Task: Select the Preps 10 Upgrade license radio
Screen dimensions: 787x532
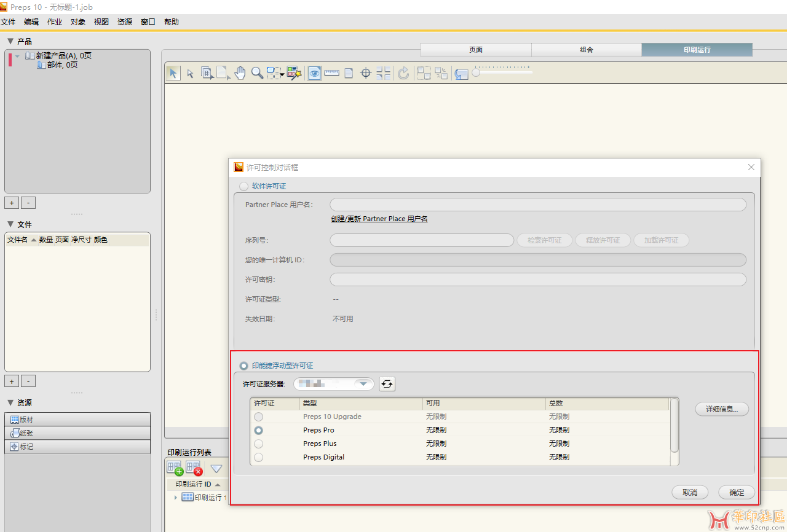Action: coord(259,417)
